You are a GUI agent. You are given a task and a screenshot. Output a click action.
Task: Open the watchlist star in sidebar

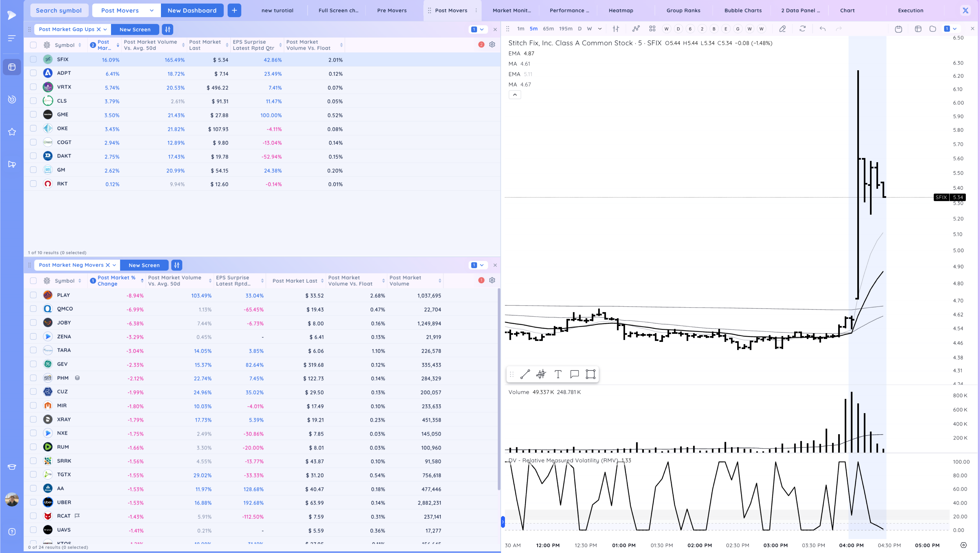point(12,132)
